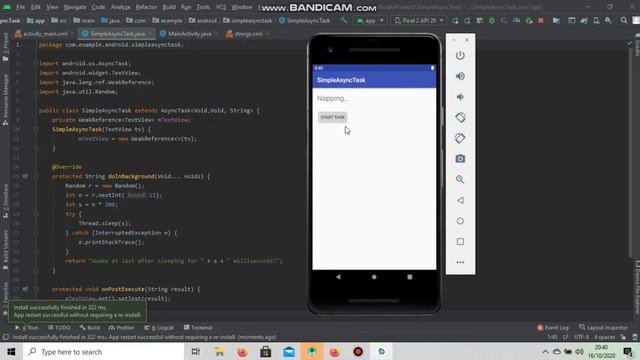Raise emulator volume with the volume up icon
640x360 pixels.
[460, 76]
